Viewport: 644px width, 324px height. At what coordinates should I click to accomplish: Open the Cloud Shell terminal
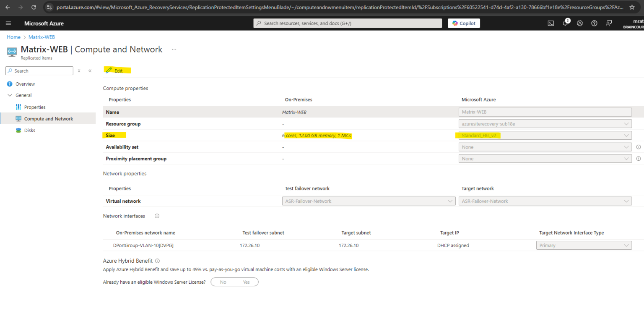click(x=551, y=23)
